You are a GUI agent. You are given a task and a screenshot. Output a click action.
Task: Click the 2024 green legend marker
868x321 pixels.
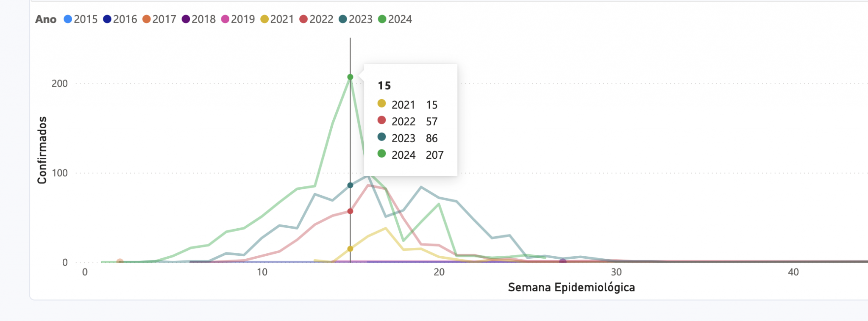point(382,19)
